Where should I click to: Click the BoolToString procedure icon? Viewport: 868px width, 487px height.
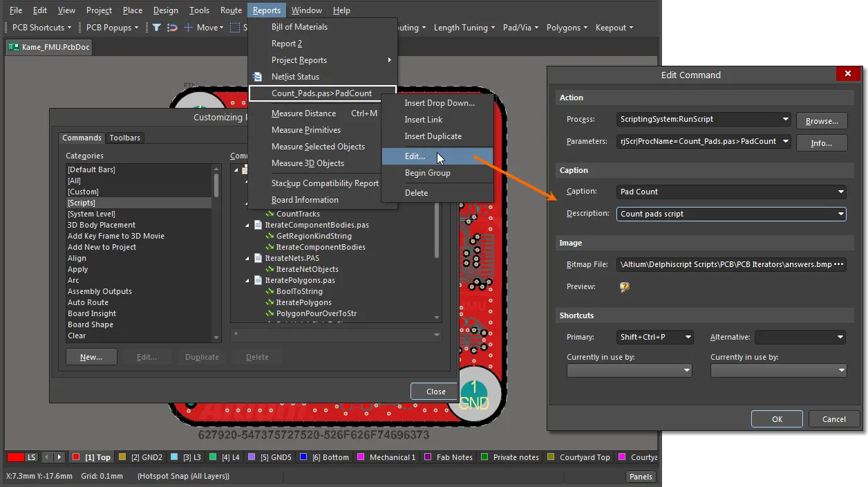(x=270, y=291)
